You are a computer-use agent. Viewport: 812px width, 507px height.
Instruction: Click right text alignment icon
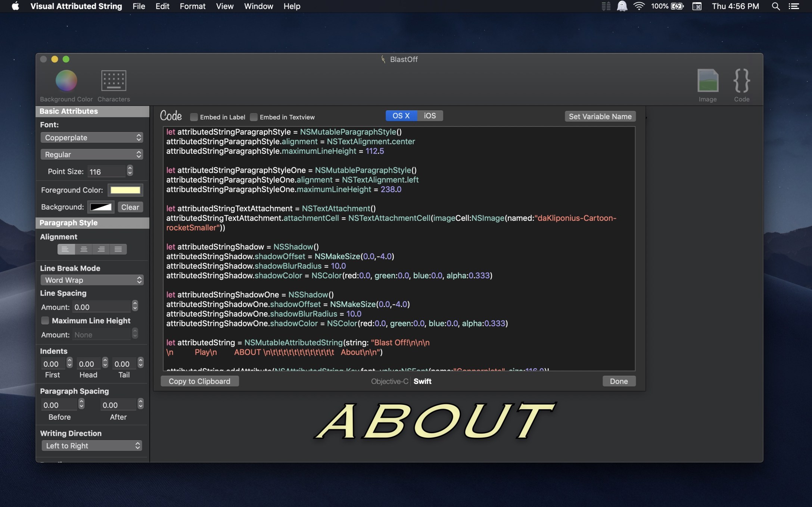(100, 250)
